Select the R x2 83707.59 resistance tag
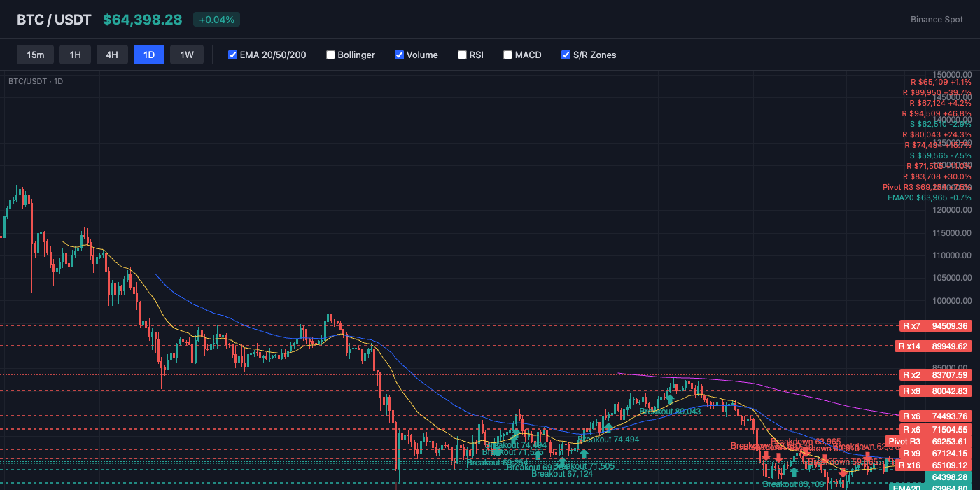 click(x=936, y=374)
